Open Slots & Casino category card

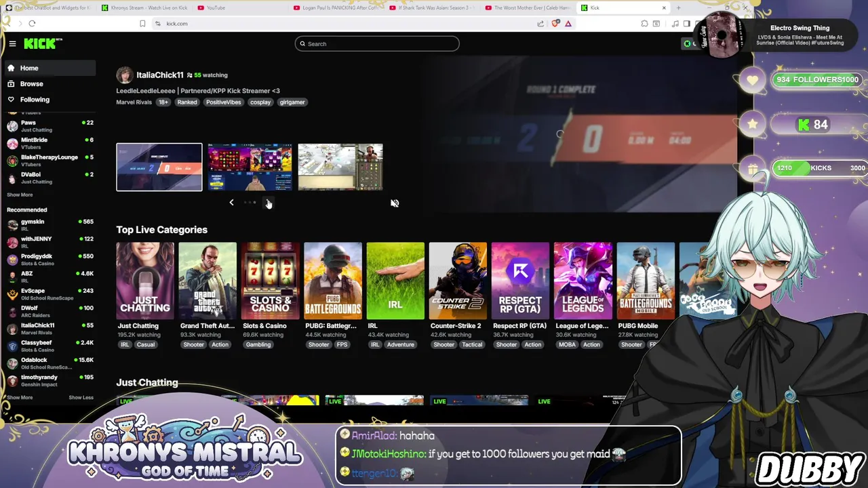[x=270, y=281]
